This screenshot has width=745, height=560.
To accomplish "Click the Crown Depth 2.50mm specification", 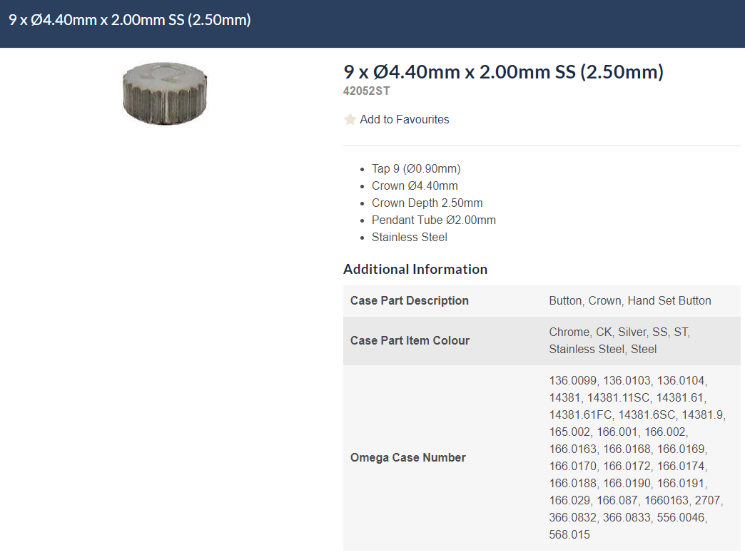I will (427, 203).
